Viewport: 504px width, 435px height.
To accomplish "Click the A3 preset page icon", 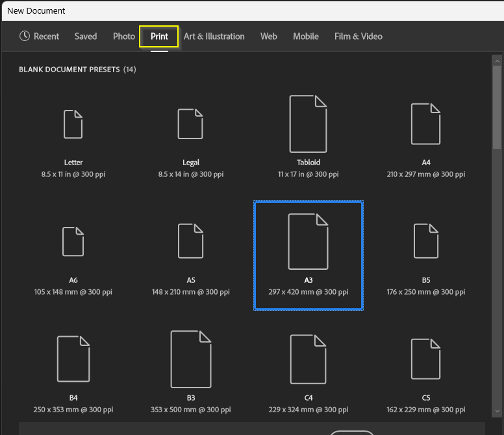I will click(308, 241).
